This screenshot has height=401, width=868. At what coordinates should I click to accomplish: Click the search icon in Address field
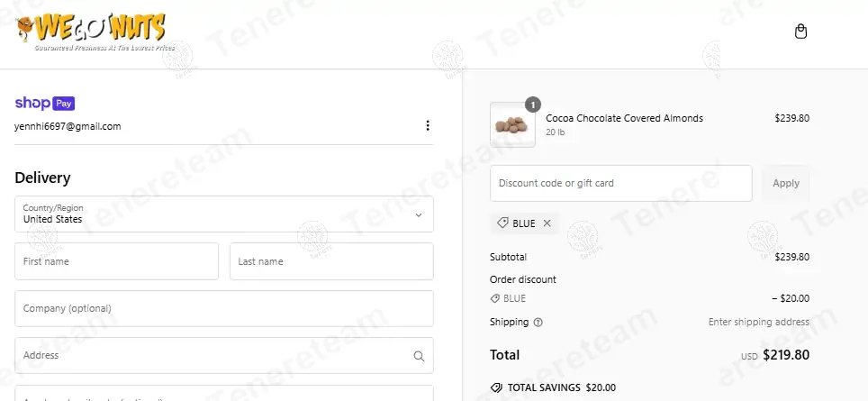[x=419, y=356]
